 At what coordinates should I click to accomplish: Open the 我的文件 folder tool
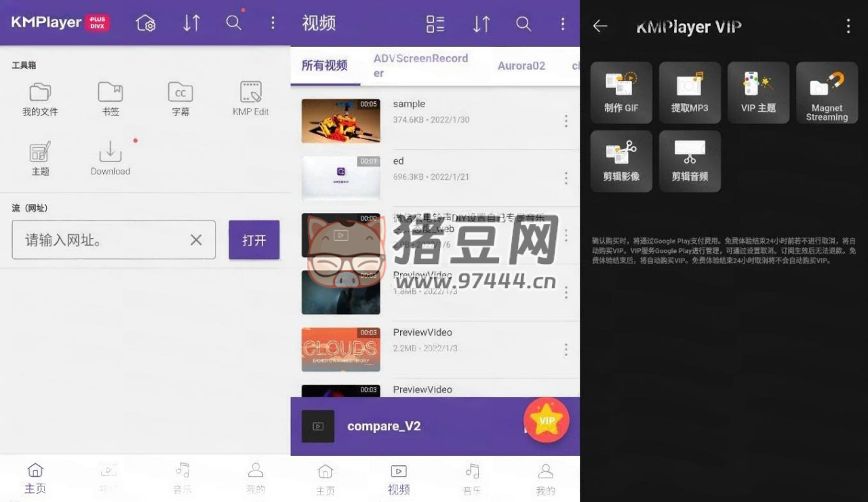pos(40,99)
